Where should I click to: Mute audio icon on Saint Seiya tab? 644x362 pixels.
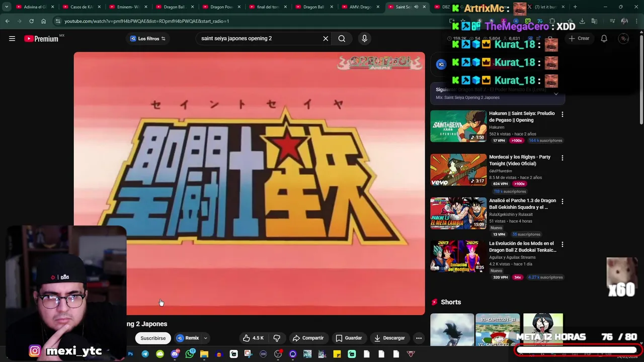click(x=416, y=7)
